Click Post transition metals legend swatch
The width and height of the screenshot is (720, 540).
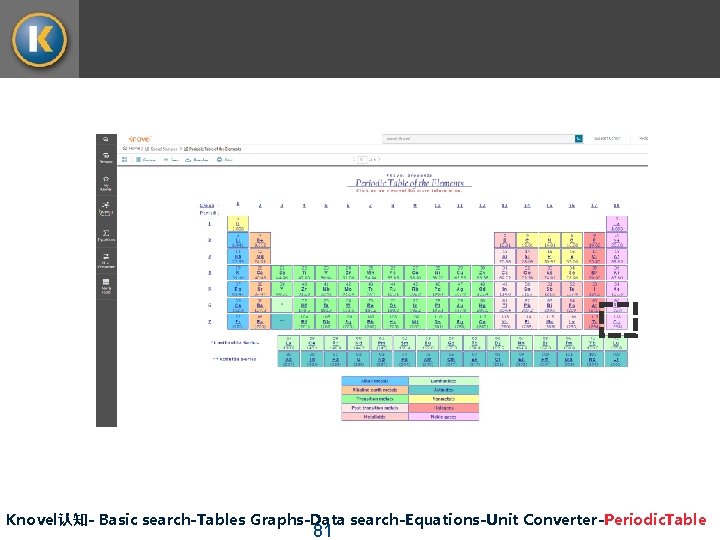pyautogui.click(x=375, y=408)
